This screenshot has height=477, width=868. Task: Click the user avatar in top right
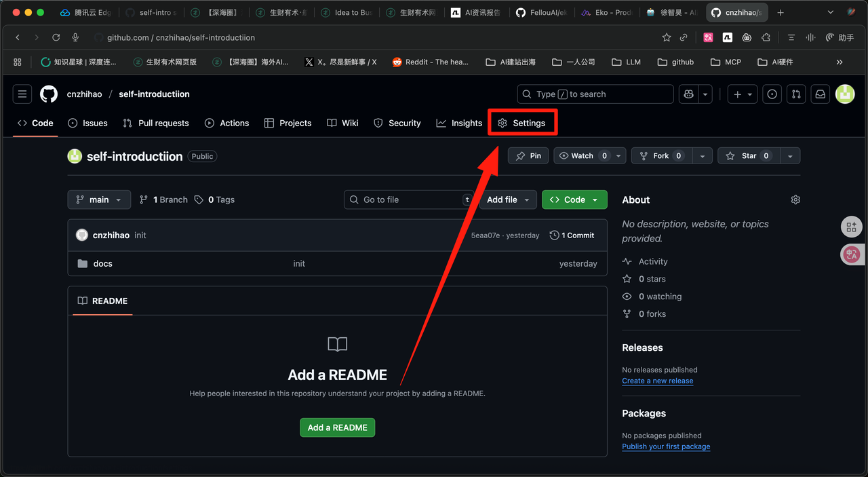(x=844, y=94)
